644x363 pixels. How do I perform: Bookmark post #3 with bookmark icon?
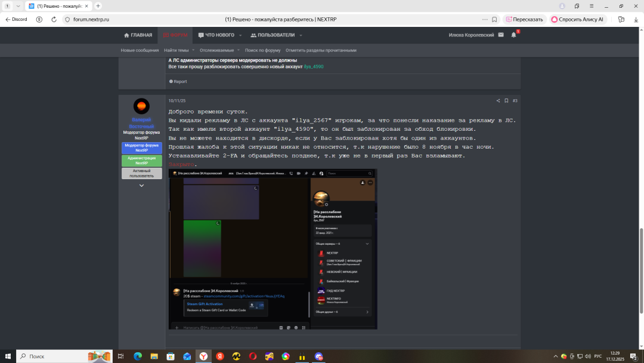(x=506, y=101)
